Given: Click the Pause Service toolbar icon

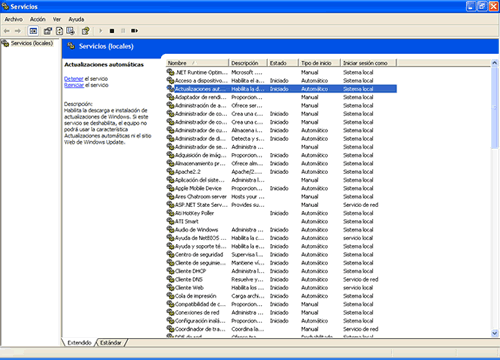Looking at the screenshot, I should (123, 31).
